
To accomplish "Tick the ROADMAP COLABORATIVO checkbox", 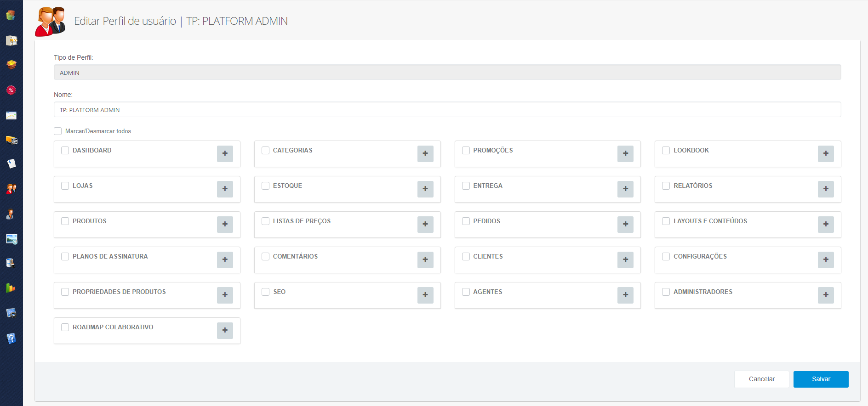I will tap(65, 327).
